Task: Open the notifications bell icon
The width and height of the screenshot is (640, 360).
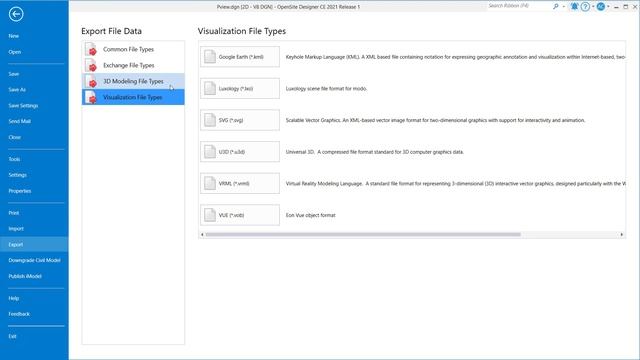Action: point(574,7)
